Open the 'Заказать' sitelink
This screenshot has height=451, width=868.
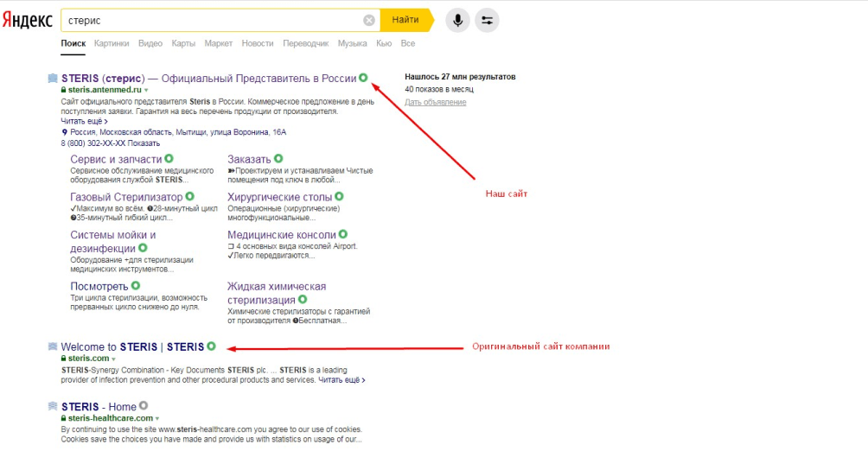click(249, 159)
